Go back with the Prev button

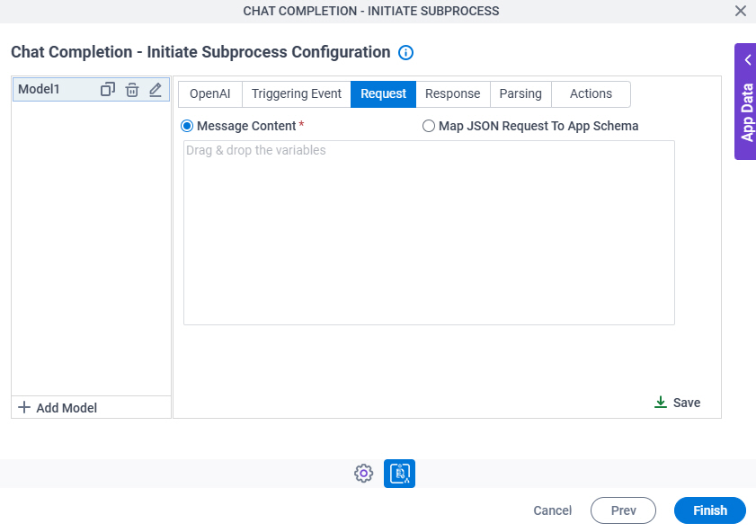coord(623,510)
